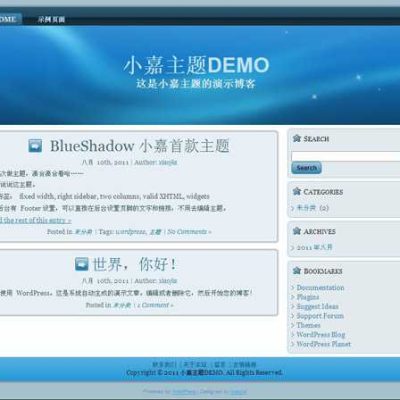Click the star icon next to Archives heading
400x400 pixels.
click(297, 231)
